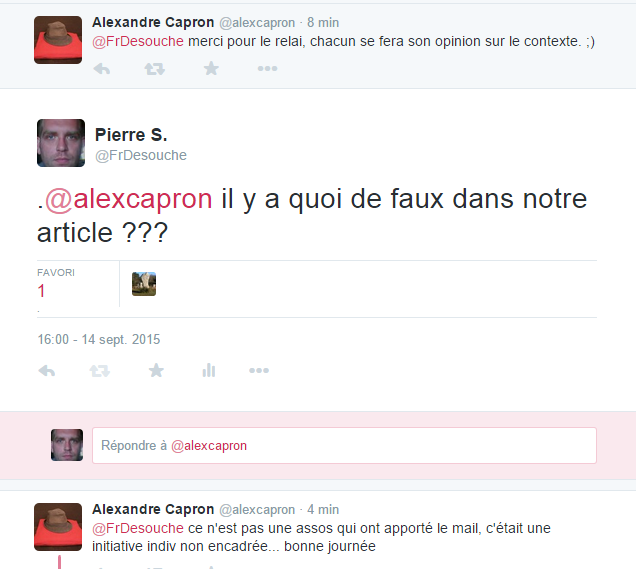Open the @alexcapron mention in main tweet

pos(129,199)
